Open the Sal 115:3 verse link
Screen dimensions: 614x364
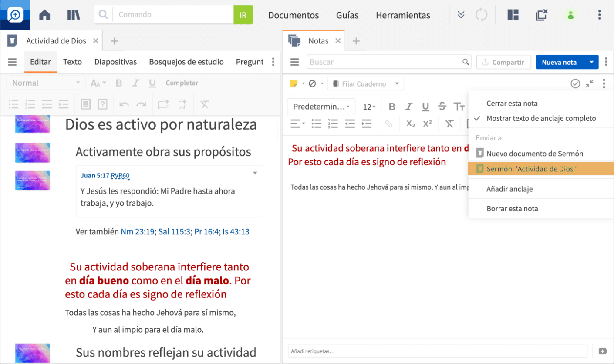click(174, 231)
